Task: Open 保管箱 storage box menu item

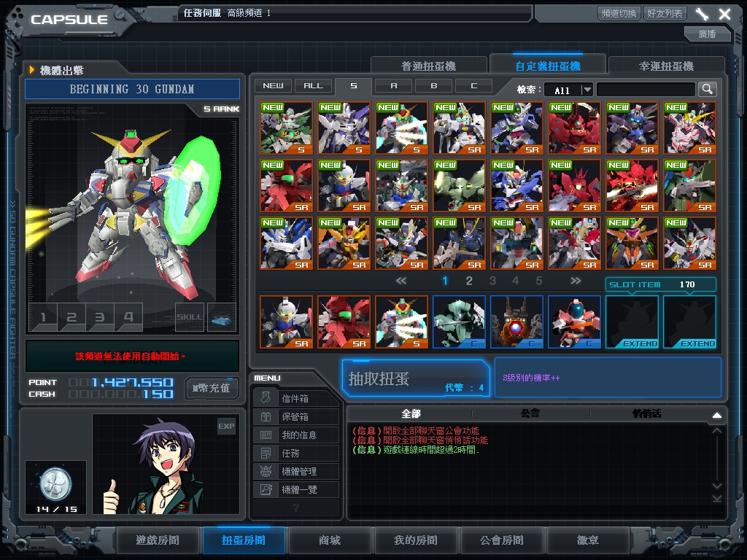Action: 296,417
